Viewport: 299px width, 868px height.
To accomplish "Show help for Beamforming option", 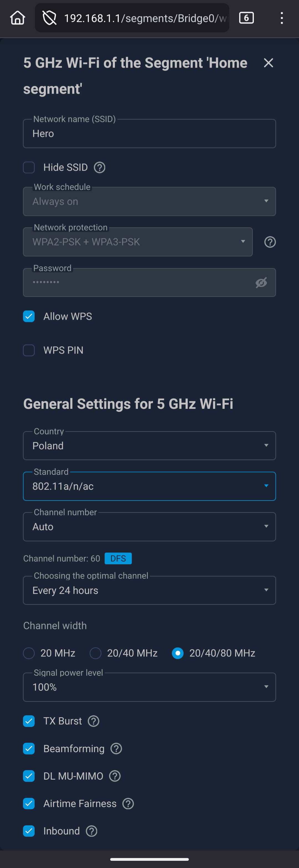I will tap(116, 749).
